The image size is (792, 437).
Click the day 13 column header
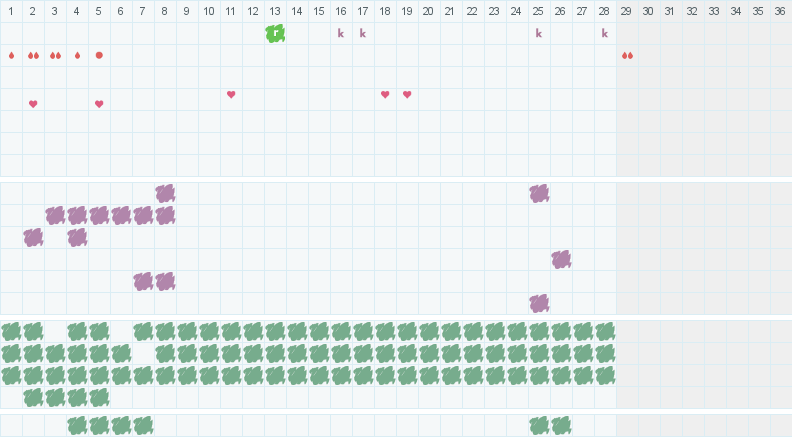click(x=275, y=11)
